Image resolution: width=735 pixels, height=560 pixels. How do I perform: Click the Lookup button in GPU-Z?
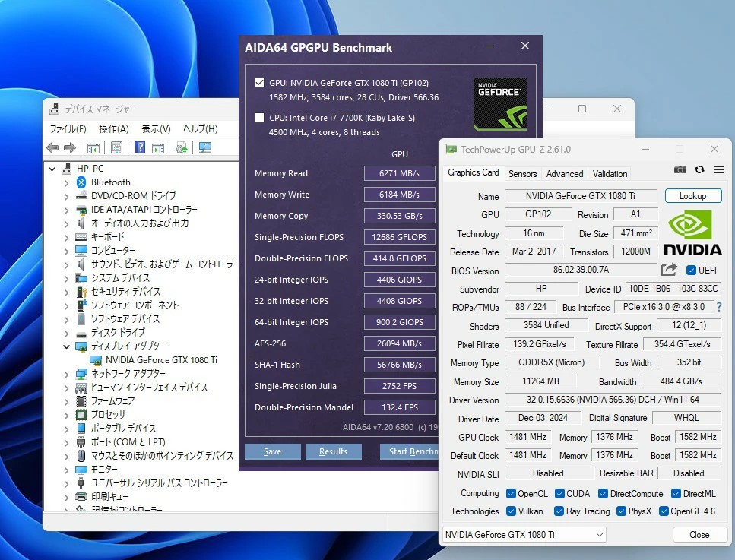point(692,196)
